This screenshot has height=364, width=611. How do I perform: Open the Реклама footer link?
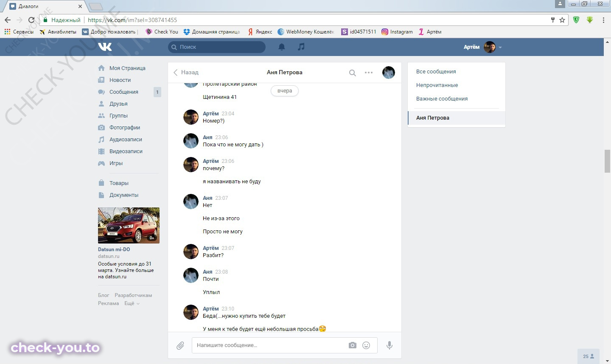coord(108,303)
